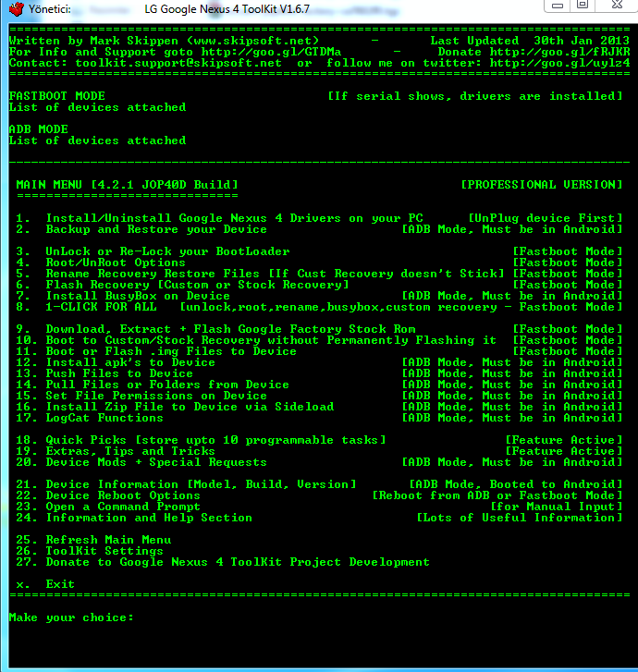Click option 27 Donate to ToolKit Project Development
Viewport: 638px width, 672px height.
pyautogui.click(x=223, y=564)
